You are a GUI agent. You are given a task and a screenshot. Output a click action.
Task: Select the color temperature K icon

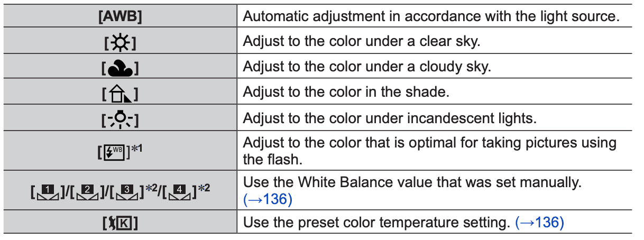(x=120, y=223)
